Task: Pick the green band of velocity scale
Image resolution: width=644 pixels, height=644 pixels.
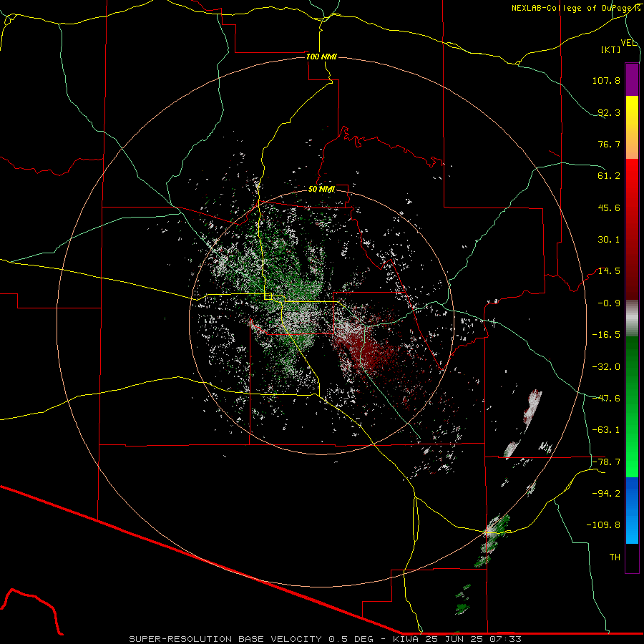Action: click(632, 406)
